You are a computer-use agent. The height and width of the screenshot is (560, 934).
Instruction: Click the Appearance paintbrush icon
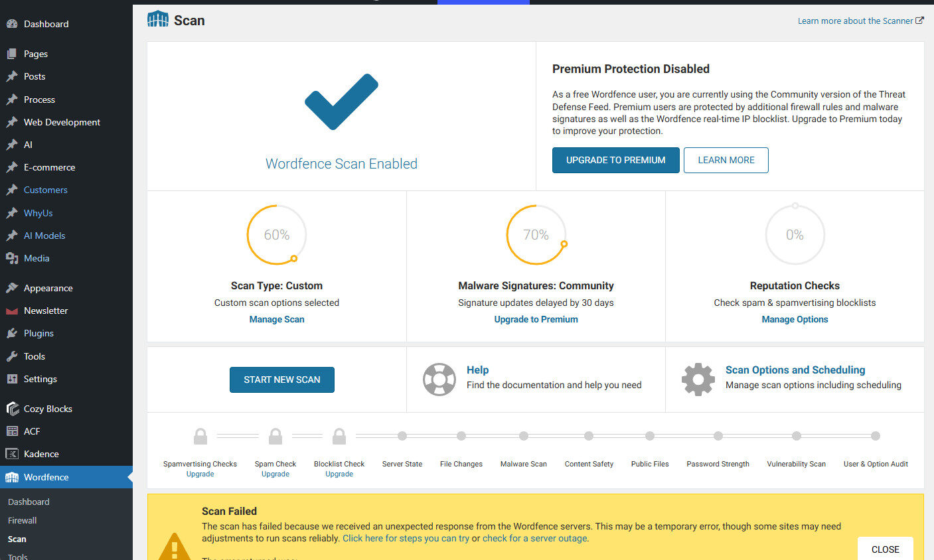tap(12, 288)
